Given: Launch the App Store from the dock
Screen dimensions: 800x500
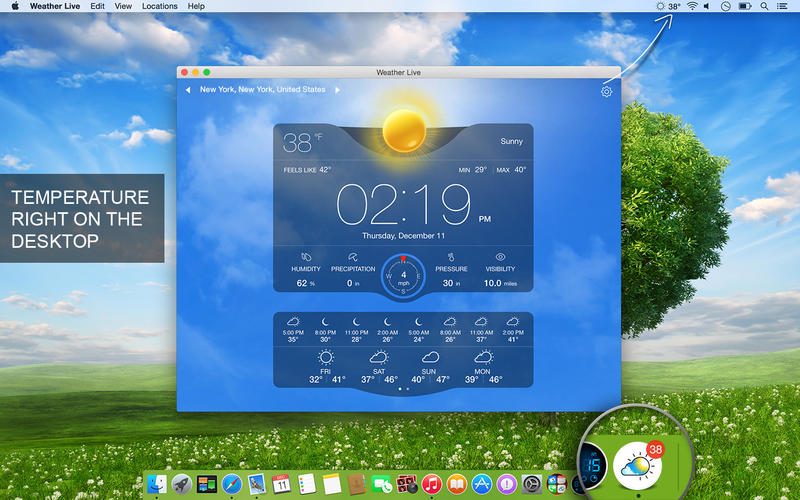Looking at the screenshot, I should click(x=482, y=484).
